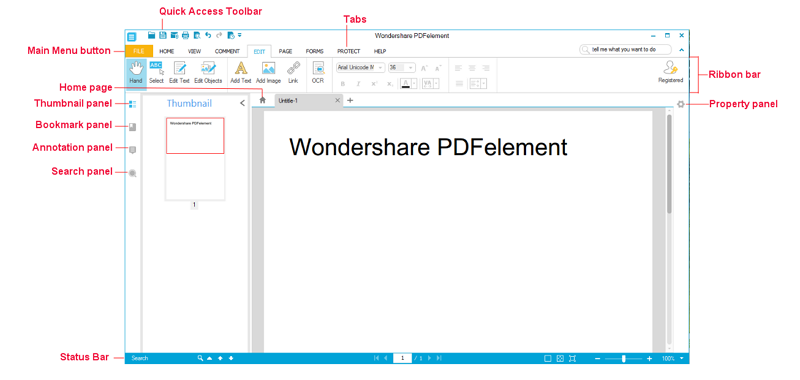Collapse the Thumbnail panel arrow

[242, 104]
